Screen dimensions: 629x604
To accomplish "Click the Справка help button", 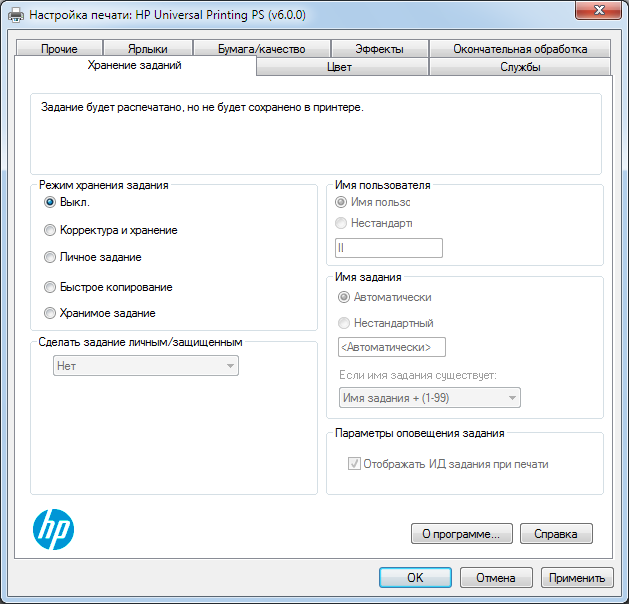I will point(556,534).
